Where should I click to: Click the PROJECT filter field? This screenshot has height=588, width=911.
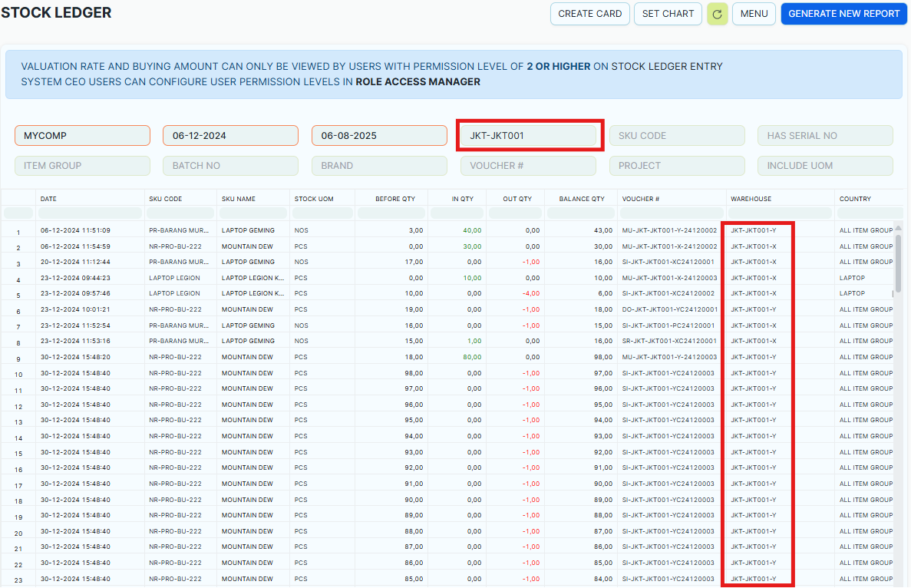click(x=677, y=166)
